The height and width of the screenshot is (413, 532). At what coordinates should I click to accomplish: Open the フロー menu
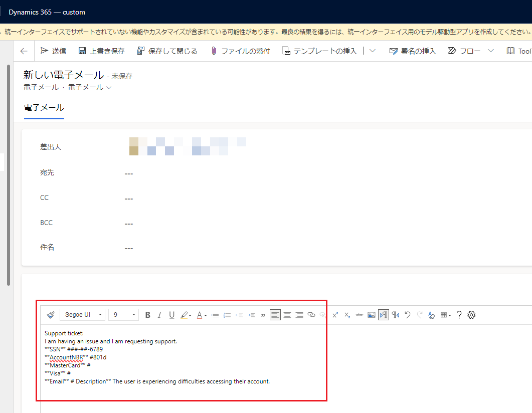[470, 51]
